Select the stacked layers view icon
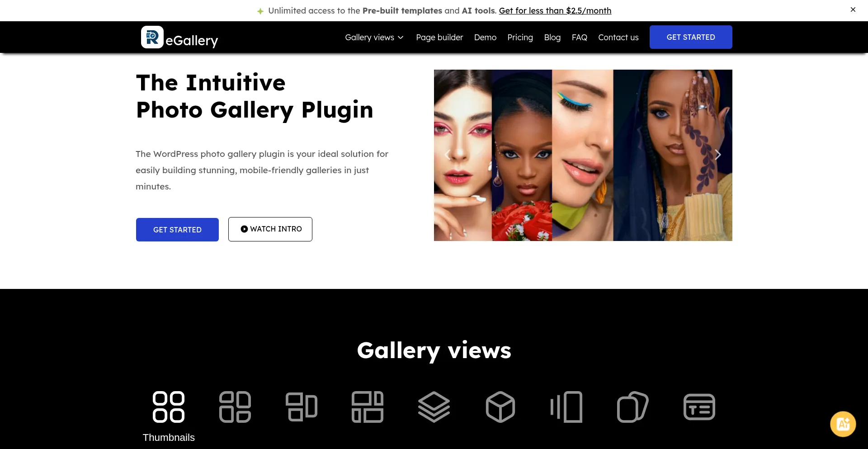The width and height of the screenshot is (868, 449). coord(434,407)
